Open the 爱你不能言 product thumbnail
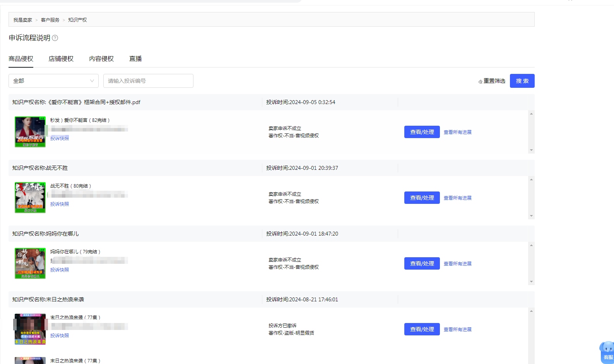614x364 pixels. coord(30,132)
